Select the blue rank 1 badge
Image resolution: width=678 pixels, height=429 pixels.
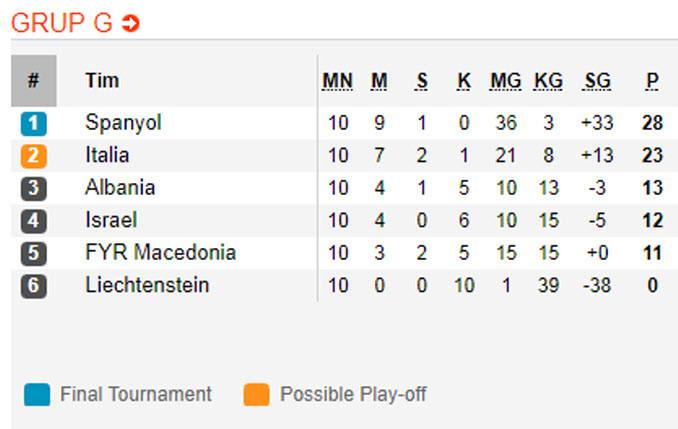pyautogui.click(x=34, y=124)
